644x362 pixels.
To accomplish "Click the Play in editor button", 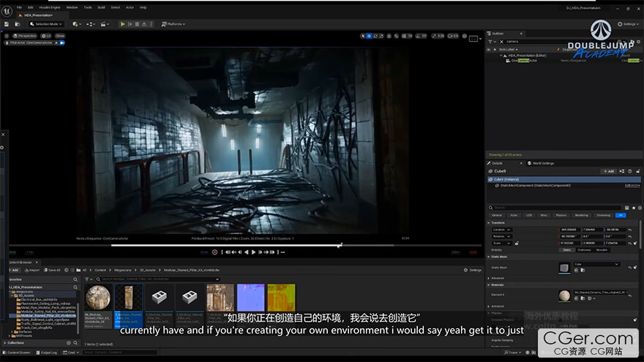I will 123,24.
